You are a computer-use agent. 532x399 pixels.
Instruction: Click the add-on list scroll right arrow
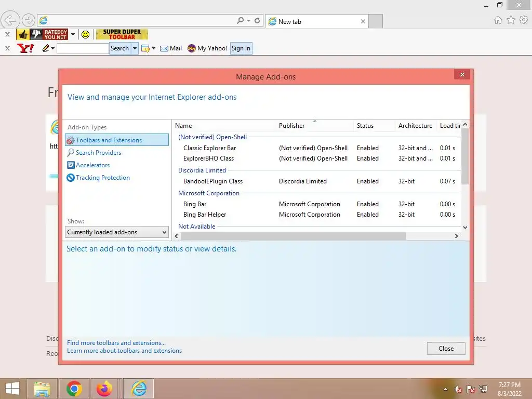pyautogui.click(x=457, y=236)
